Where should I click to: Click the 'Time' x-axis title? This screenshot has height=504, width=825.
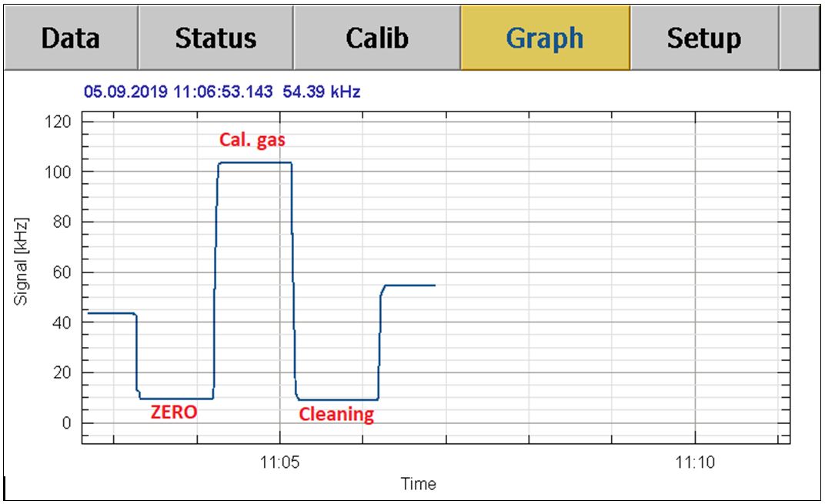click(418, 484)
